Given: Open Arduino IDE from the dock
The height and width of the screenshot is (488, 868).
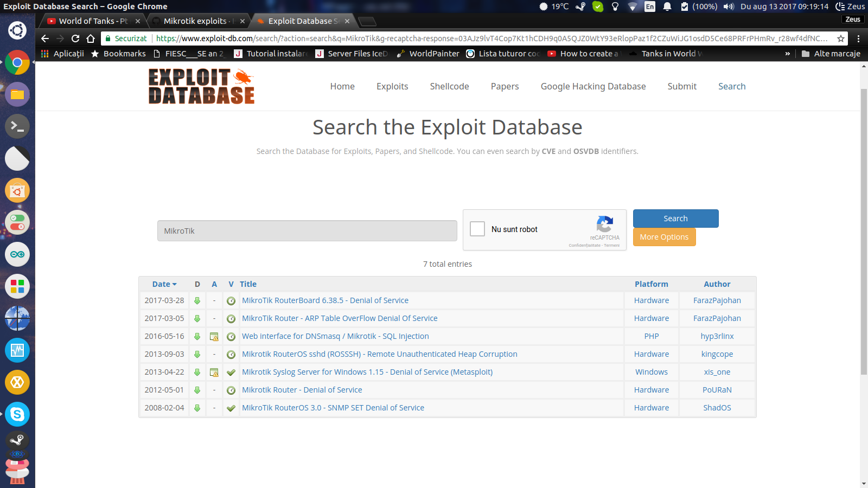Looking at the screenshot, I should tap(17, 254).
